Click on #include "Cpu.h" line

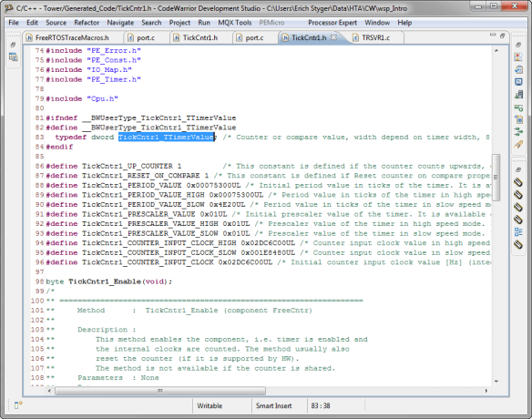point(82,98)
